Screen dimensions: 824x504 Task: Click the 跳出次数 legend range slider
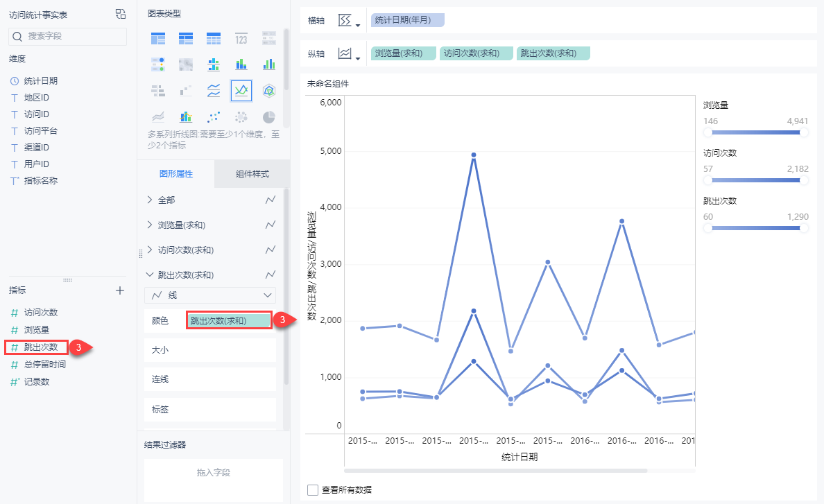click(x=756, y=228)
